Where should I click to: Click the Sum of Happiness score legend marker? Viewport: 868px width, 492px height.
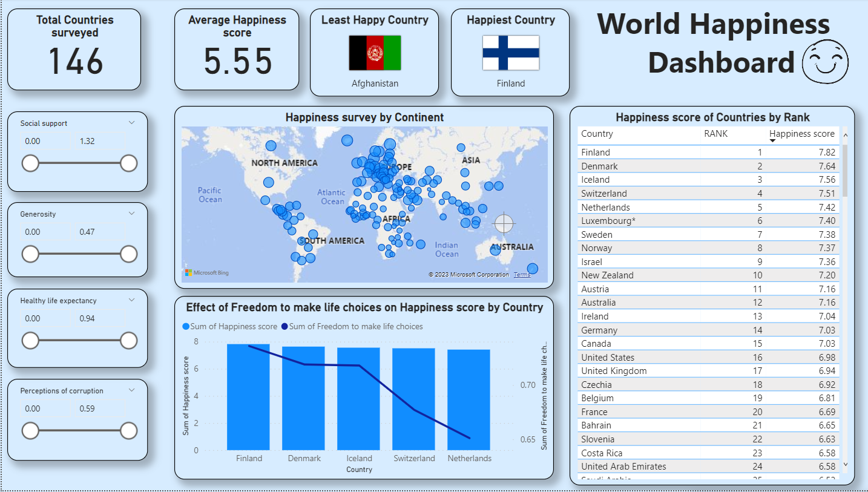coord(186,327)
